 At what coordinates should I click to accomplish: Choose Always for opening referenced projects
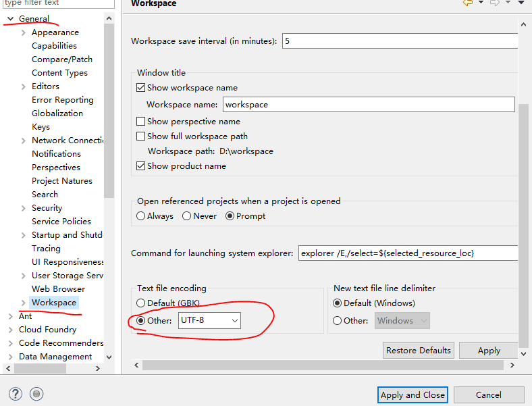[x=141, y=216]
